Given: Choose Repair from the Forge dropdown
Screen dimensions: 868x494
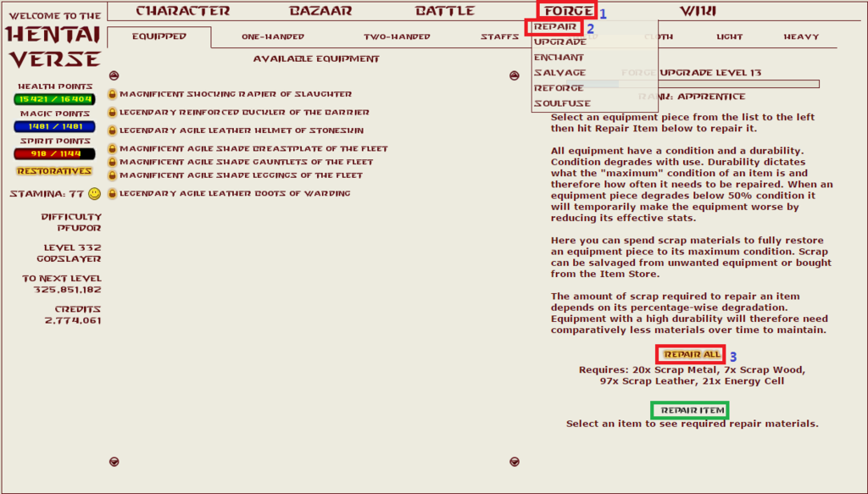Looking at the screenshot, I should [x=555, y=26].
